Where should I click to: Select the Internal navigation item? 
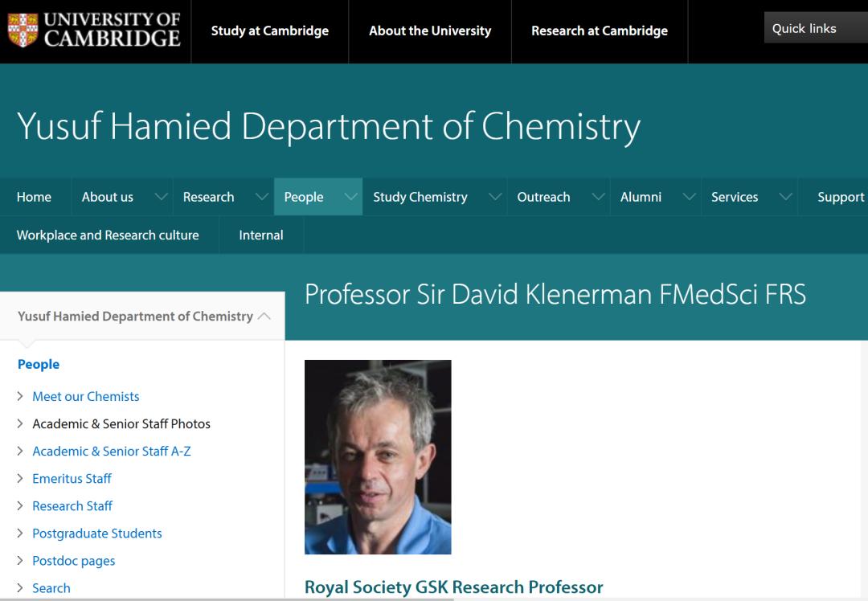click(261, 235)
